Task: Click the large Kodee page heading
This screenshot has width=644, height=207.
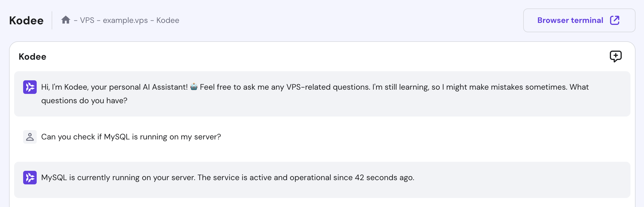Action: 26,21
